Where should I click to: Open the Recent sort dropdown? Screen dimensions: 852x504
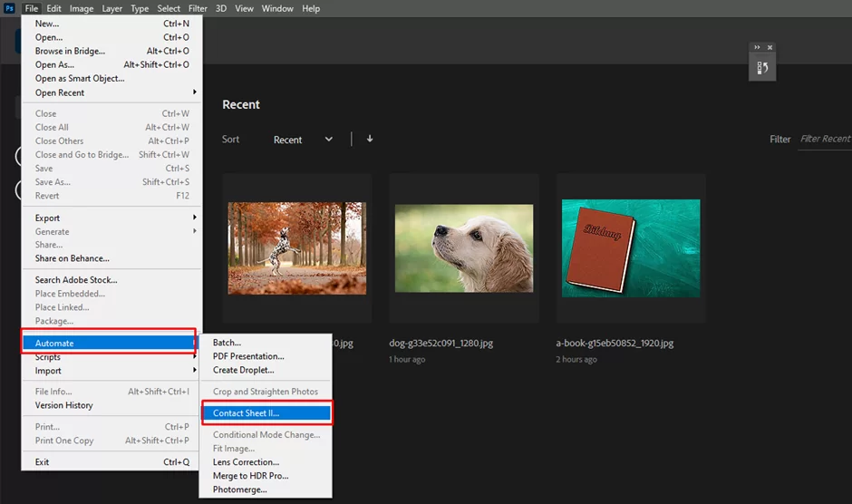tap(303, 140)
